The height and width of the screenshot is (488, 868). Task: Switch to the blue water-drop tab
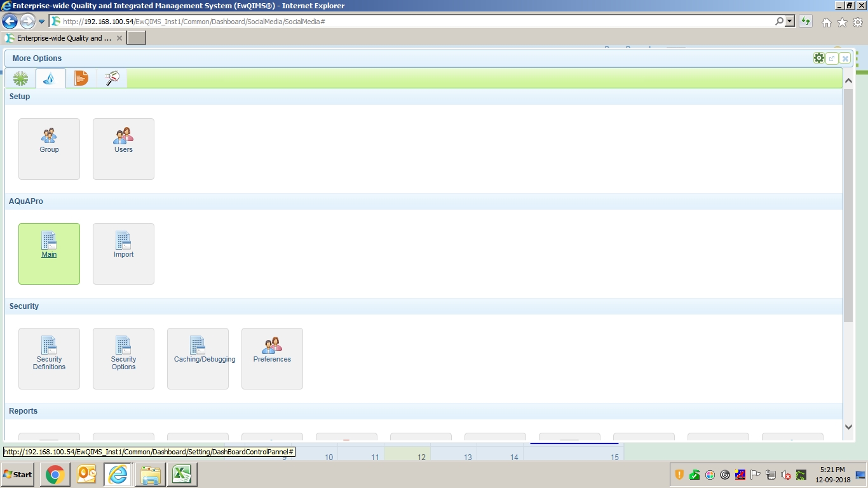50,78
